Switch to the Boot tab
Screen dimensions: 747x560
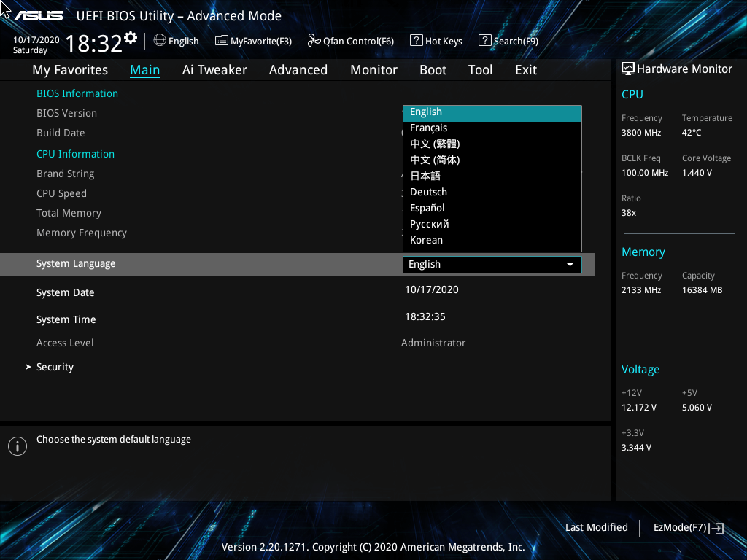click(x=433, y=70)
